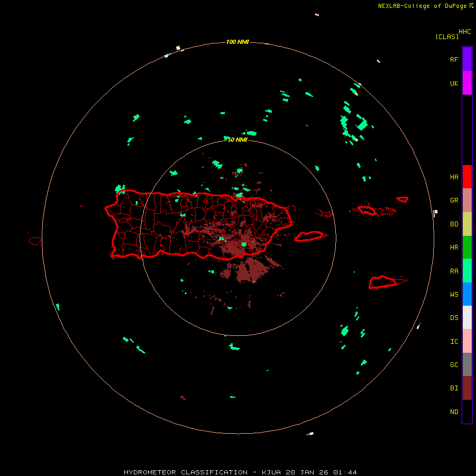Click the RA light green legend swatch

click(467, 271)
